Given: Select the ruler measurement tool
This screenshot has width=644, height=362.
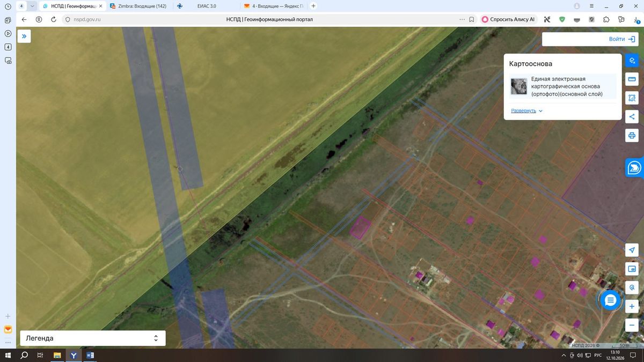Looking at the screenshot, I should [632, 79].
